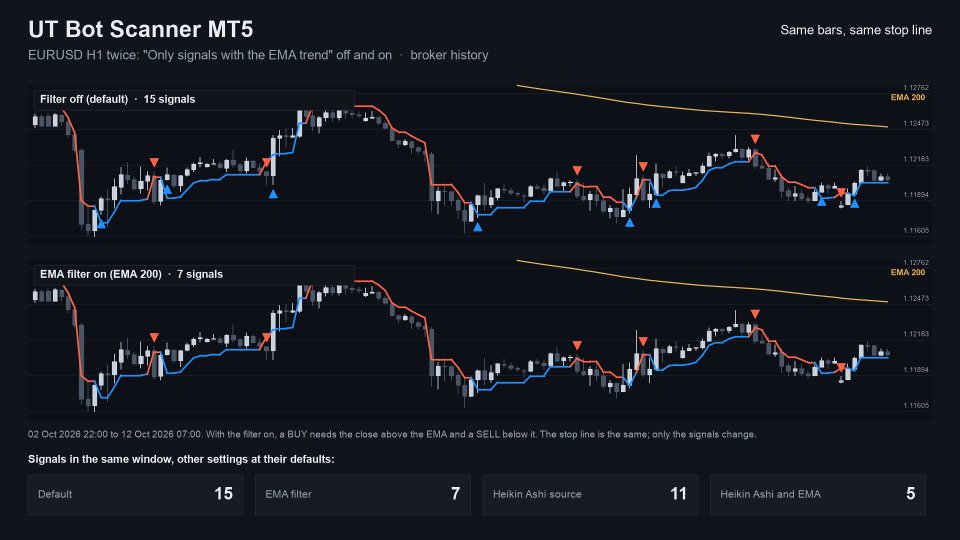Click the rightmost sell arrow in EMA filter on chart
This screenshot has width=960, height=540.
coord(841,367)
